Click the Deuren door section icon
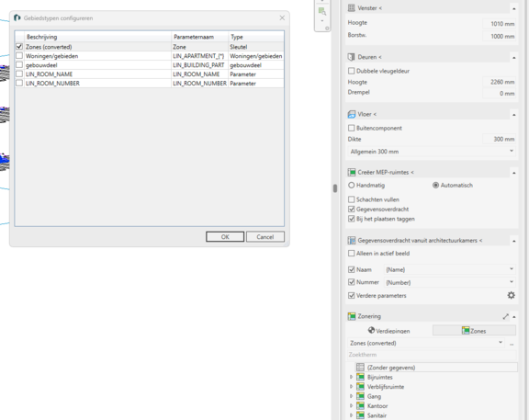The height and width of the screenshot is (420, 529). 352,57
